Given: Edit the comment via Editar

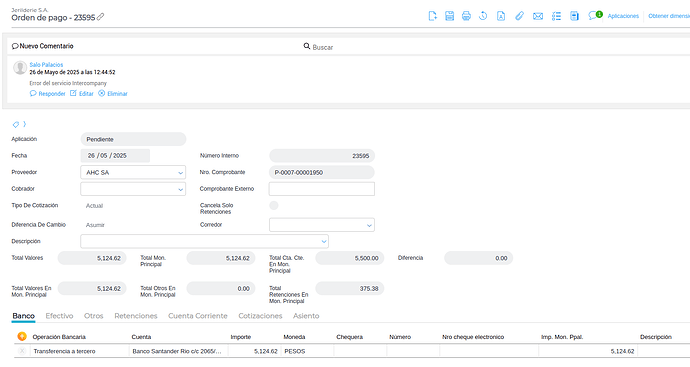Looking at the screenshot, I should (x=82, y=94).
